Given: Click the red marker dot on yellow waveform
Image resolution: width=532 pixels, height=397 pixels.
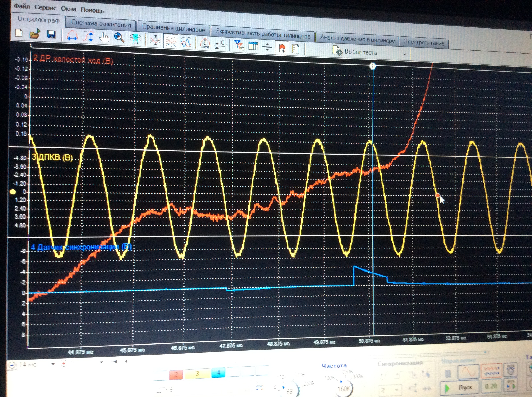Looking at the screenshot, I should (437, 195).
